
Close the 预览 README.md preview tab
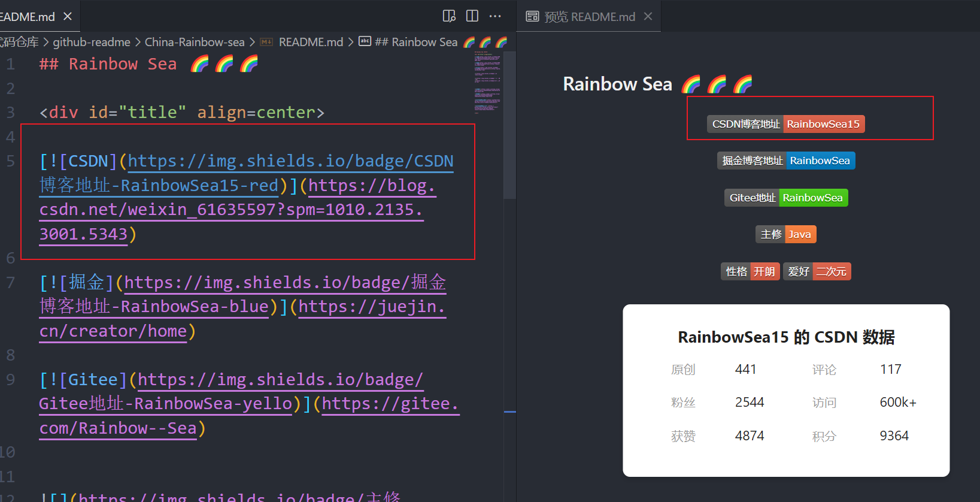coord(648,16)
